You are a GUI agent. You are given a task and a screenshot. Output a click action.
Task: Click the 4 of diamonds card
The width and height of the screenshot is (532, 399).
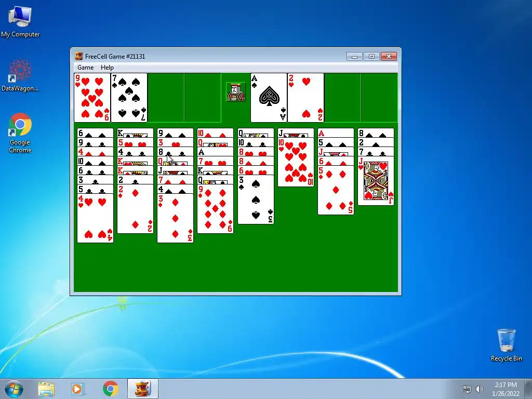point(96,152)
